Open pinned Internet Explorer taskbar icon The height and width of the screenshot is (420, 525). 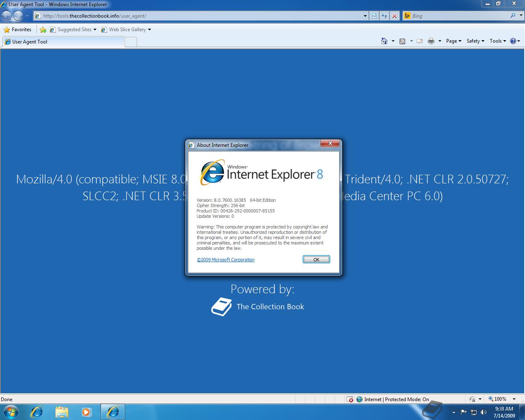click(37, 412)
